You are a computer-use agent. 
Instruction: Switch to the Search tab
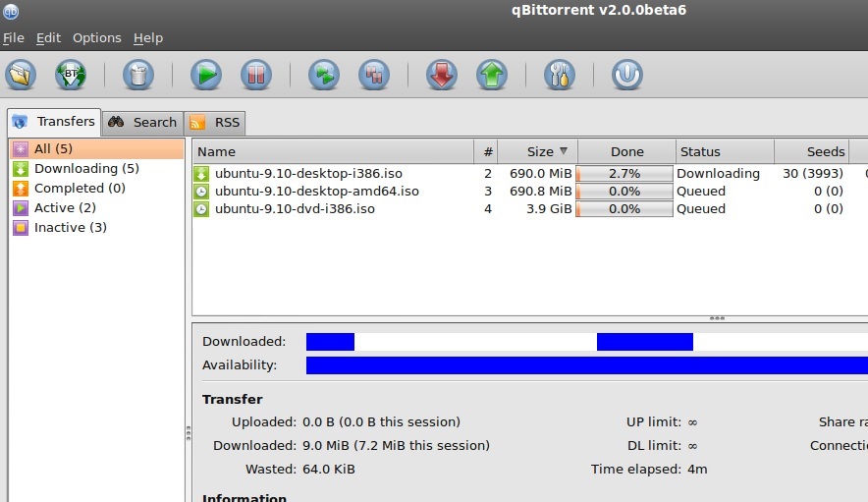[143, 122]
